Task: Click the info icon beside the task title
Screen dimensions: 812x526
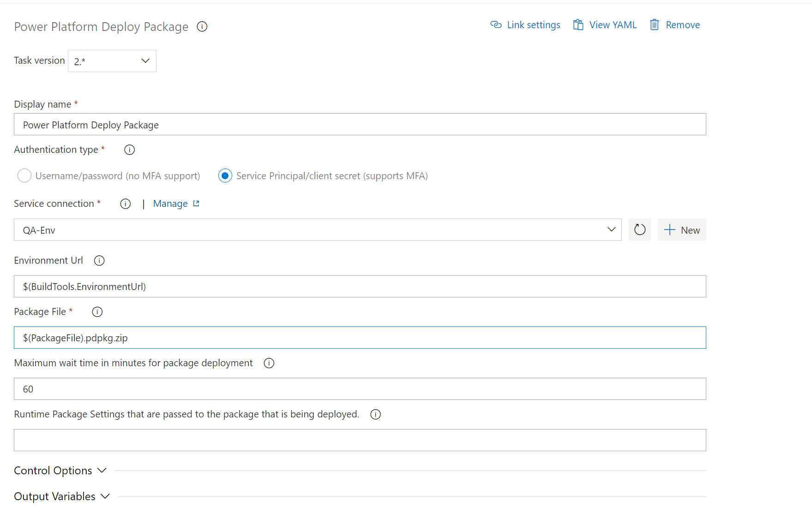Action: 202,26
